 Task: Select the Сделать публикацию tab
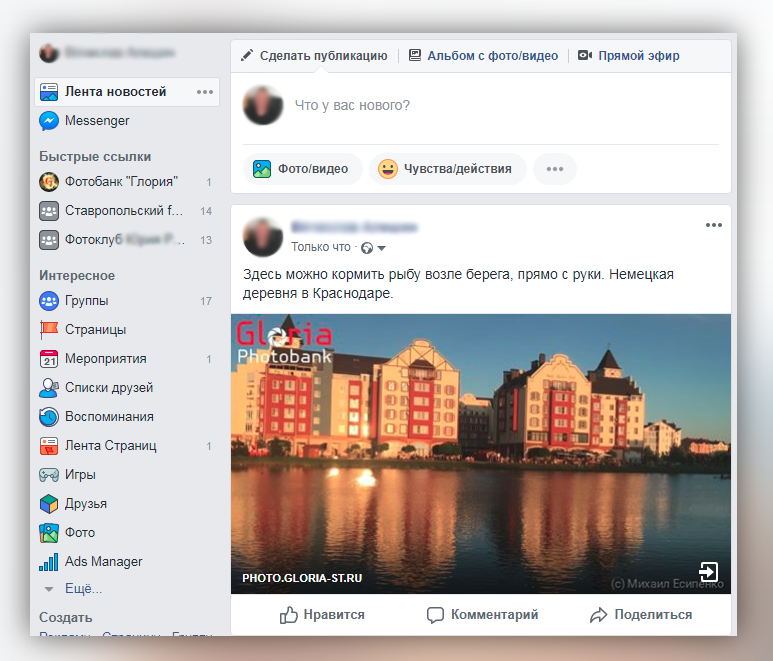point(315,56)
